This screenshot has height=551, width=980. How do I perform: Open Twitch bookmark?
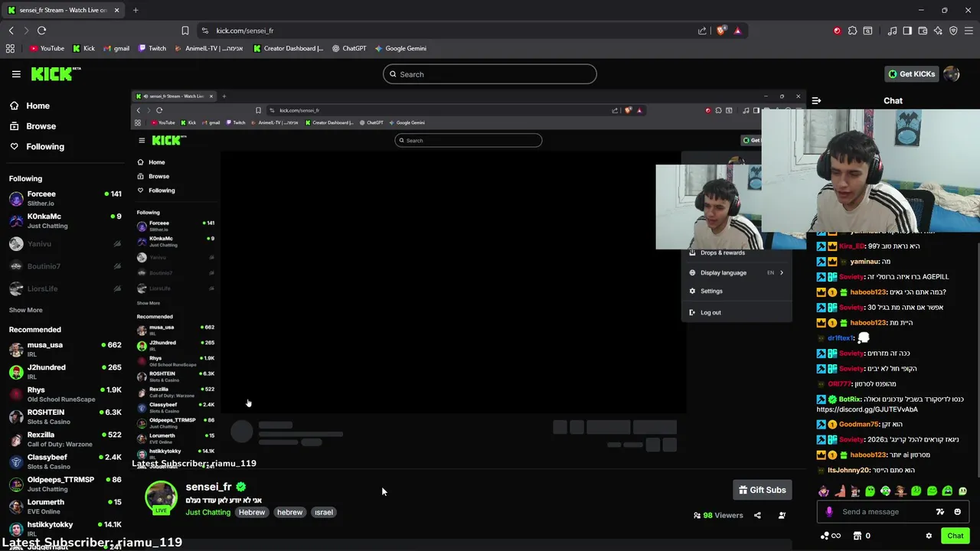tap(152, 48)
